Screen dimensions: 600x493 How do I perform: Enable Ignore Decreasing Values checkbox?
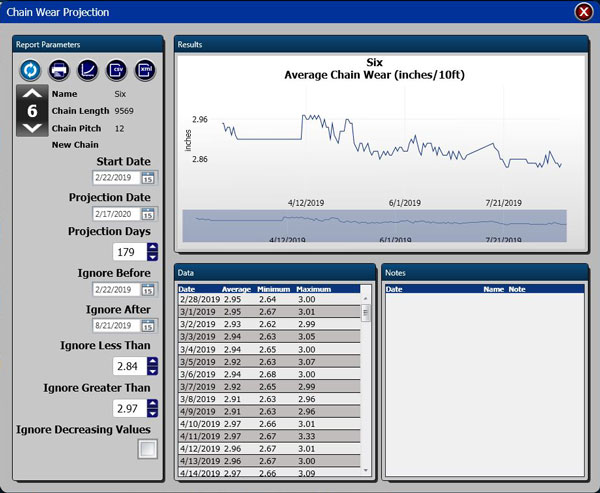(x=148, y=449)
